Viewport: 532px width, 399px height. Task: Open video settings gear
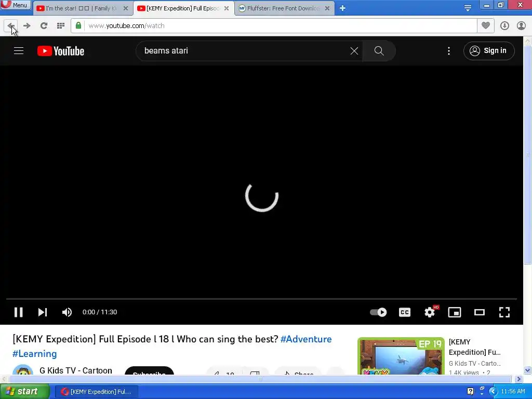point(430,312)
